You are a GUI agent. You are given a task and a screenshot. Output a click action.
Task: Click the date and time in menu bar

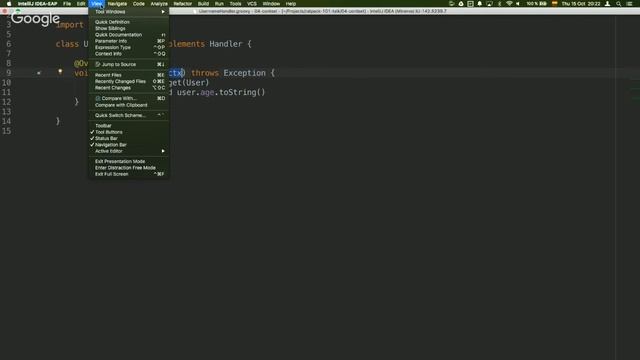pyautogui.click(x=581, y=4)
